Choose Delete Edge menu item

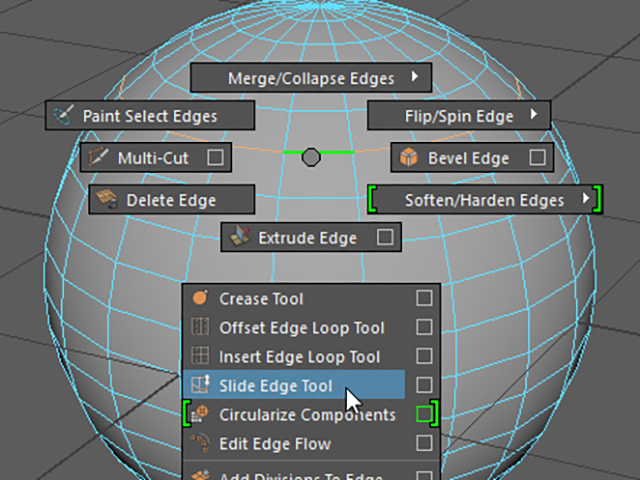tap(172, 199)
